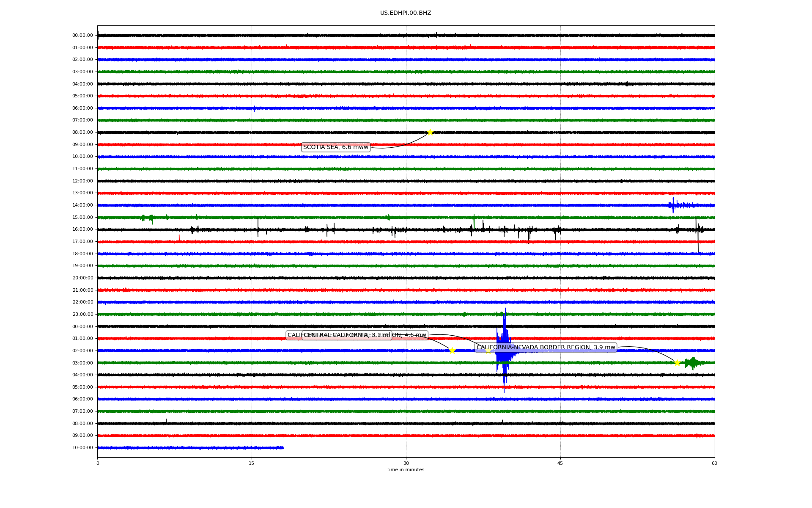Image resolution: width=812 pixels, height=508 pixels.
Task: Click the 20:00:00 time label
Action: (x=82, y=278)
